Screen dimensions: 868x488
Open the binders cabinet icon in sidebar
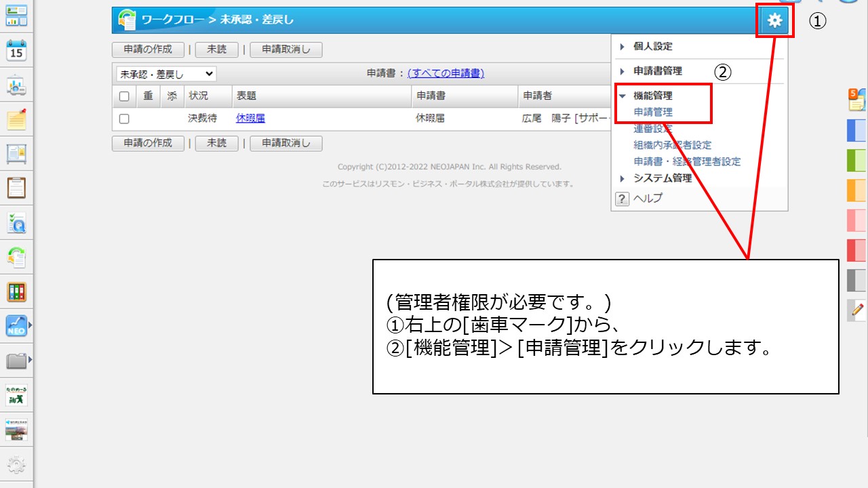coord(16,292)
